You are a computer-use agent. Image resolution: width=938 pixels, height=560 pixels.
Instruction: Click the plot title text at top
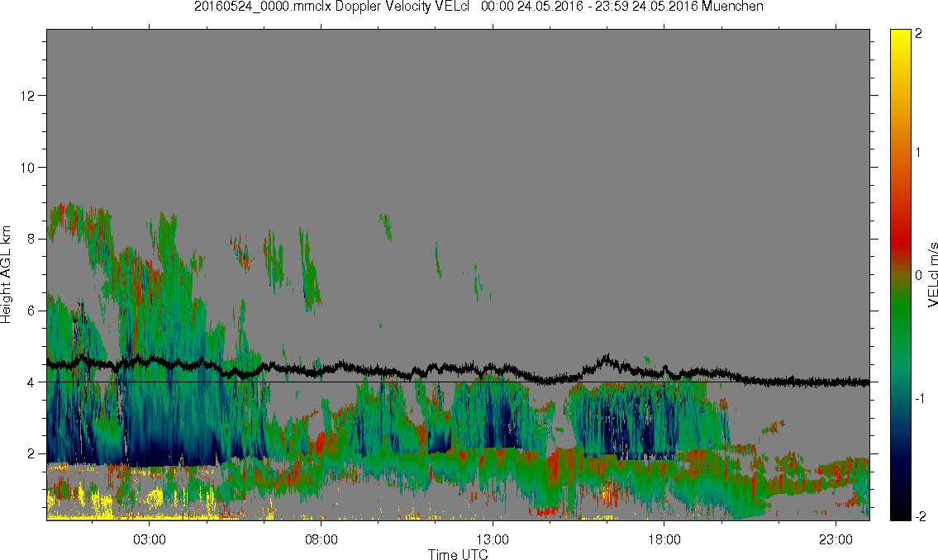pyautogui.click(x=479, y=7)
